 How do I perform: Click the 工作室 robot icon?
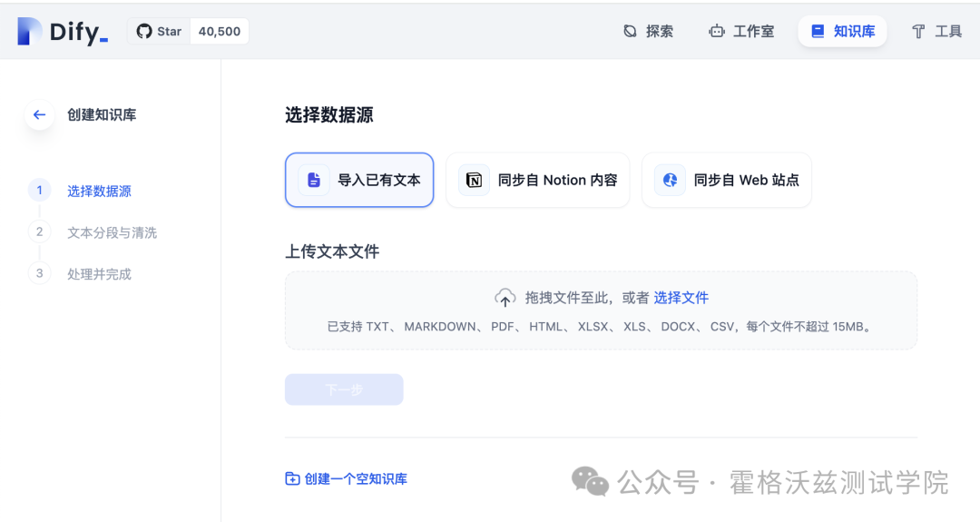716,31
